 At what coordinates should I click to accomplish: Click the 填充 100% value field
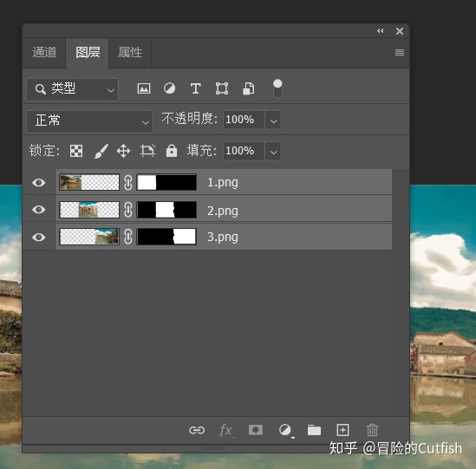pos(244,151)
